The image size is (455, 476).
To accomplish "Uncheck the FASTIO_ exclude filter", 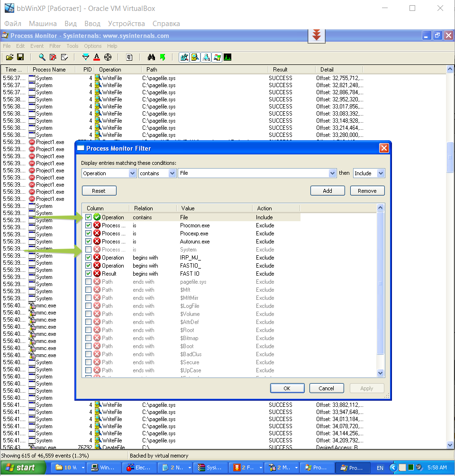I will pyautogui.click(x=88, y=265).
